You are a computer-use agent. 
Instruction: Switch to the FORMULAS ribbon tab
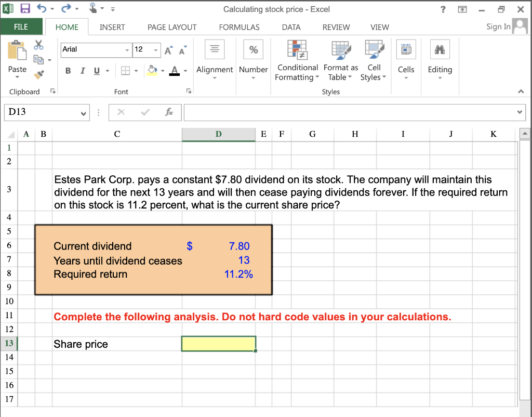pos(239,27)
